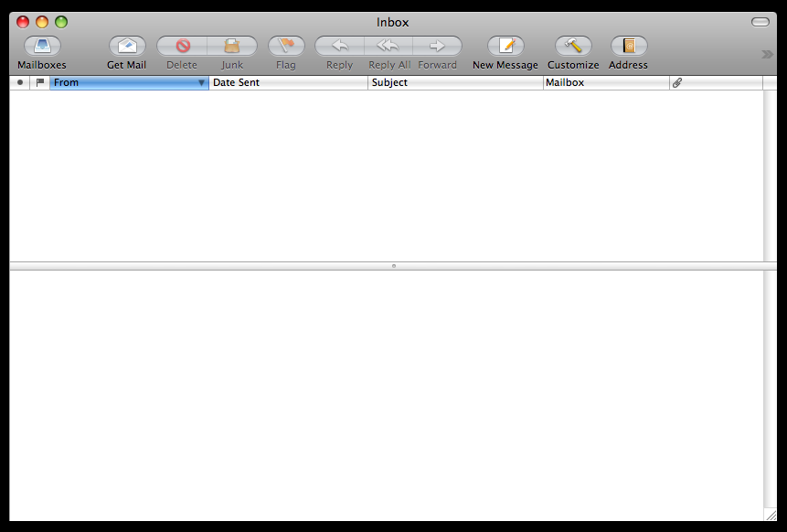This screenshot has height=532, width=787.
Task: Sort by attachment paperclip column
Action: 677,82
